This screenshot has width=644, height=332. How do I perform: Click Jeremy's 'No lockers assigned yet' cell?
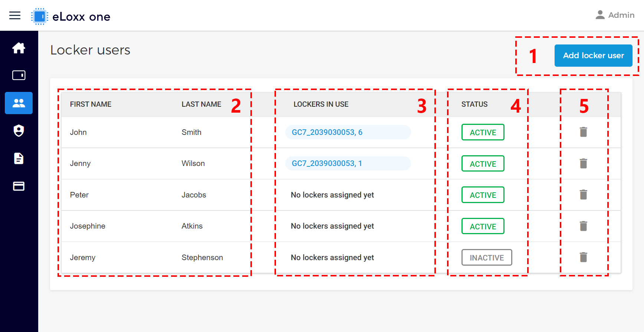pos(332,258)
